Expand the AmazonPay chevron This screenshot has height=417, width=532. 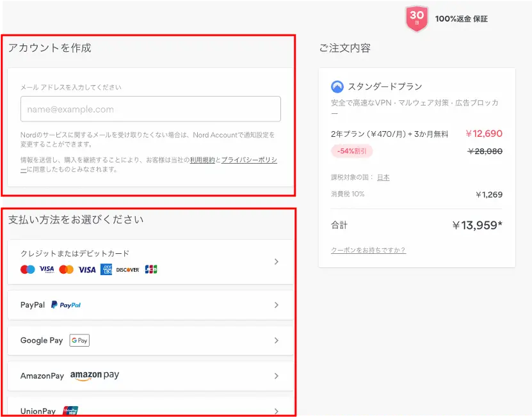coord(277,375)
